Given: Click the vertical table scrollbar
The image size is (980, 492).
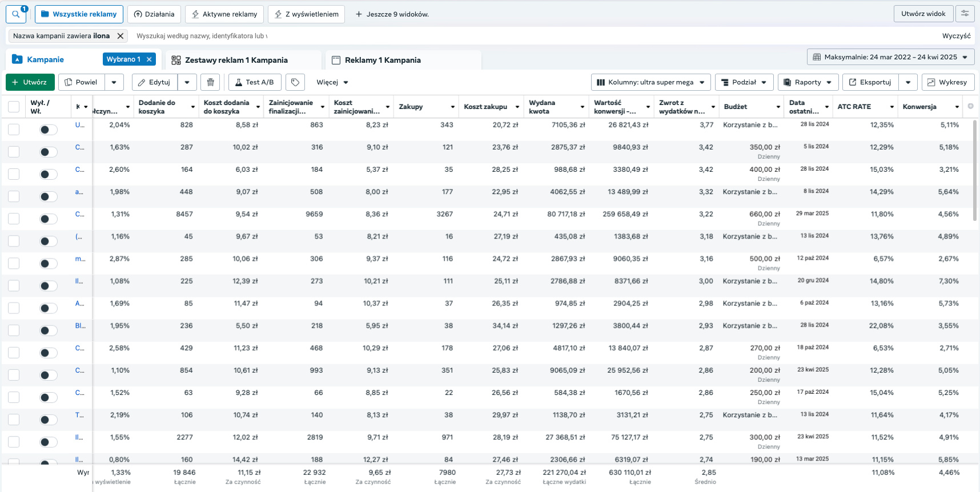Looking at the screenshot, I should point(974,171).
